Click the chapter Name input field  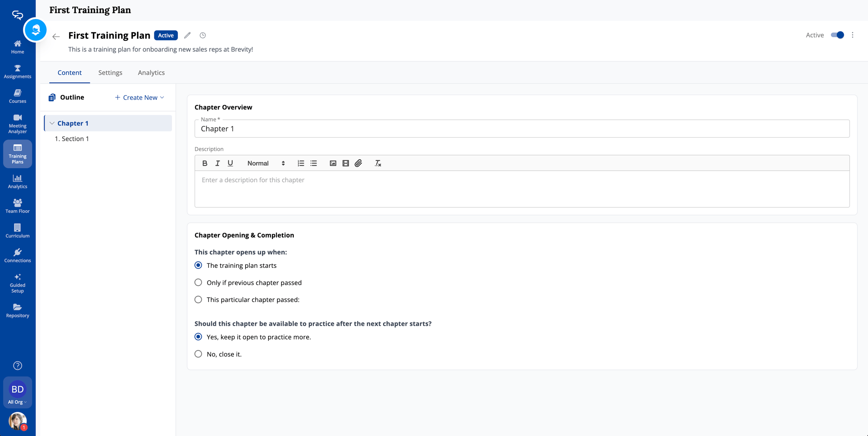click(x=522, y=129)
